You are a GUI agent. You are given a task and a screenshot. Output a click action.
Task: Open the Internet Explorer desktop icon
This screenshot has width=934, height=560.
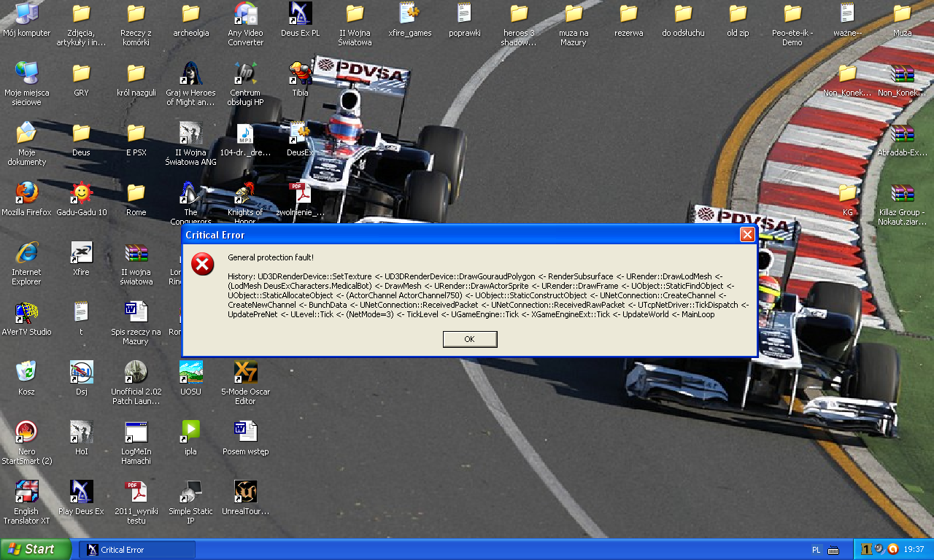coord(26,253)
